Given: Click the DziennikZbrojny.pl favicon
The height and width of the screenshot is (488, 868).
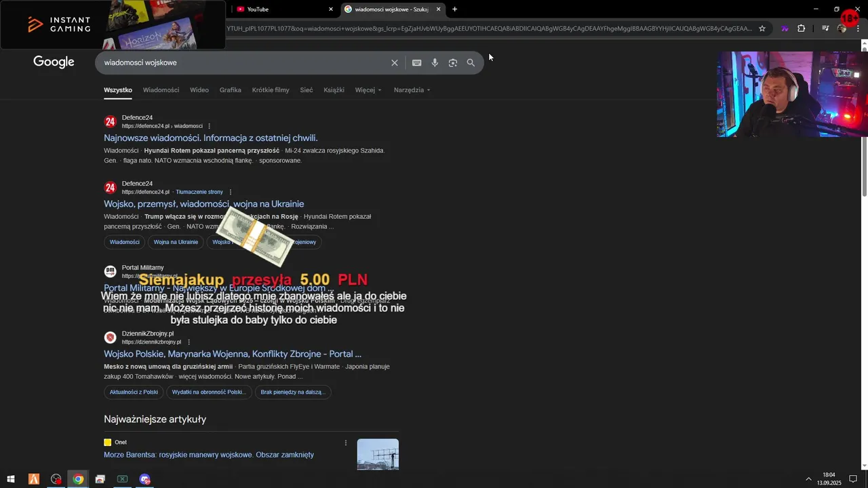Looking at the screenshot, I should (x=110, y=338).
